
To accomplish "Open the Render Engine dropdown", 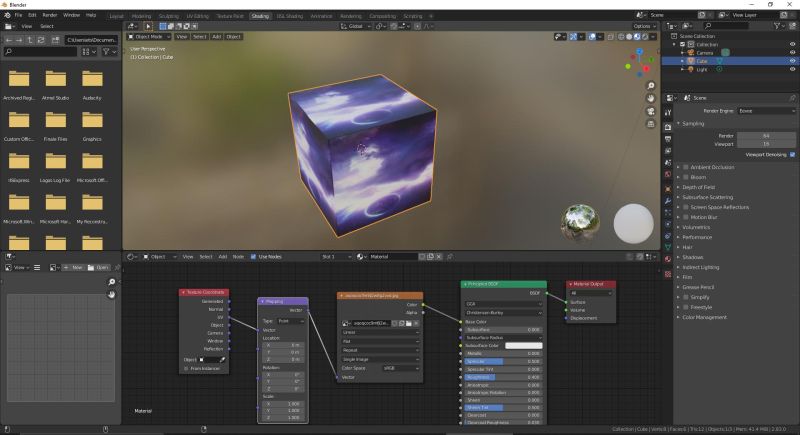I will 766,111.
